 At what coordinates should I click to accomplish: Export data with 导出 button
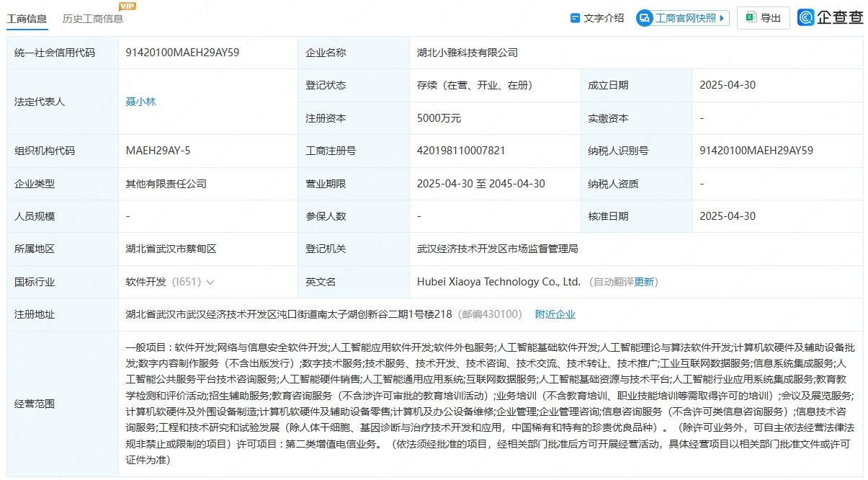tap(763, 18)
